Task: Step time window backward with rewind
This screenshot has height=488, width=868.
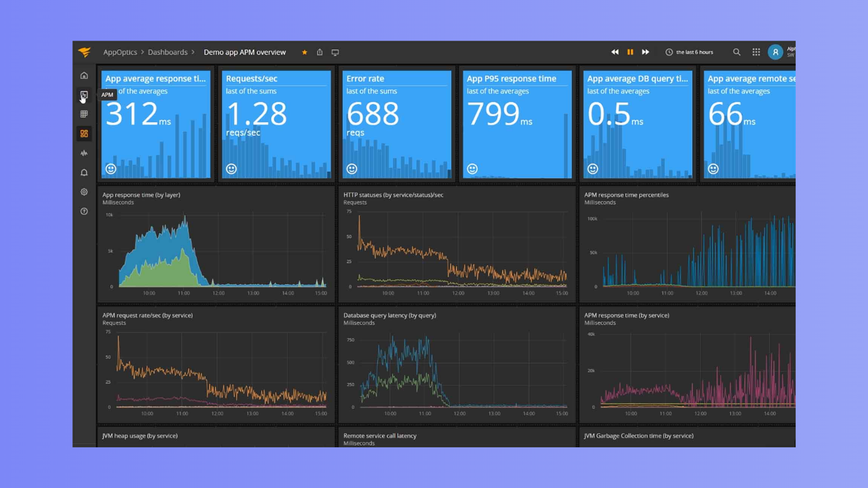Action: pyautogui.click(x=615, y=52)
